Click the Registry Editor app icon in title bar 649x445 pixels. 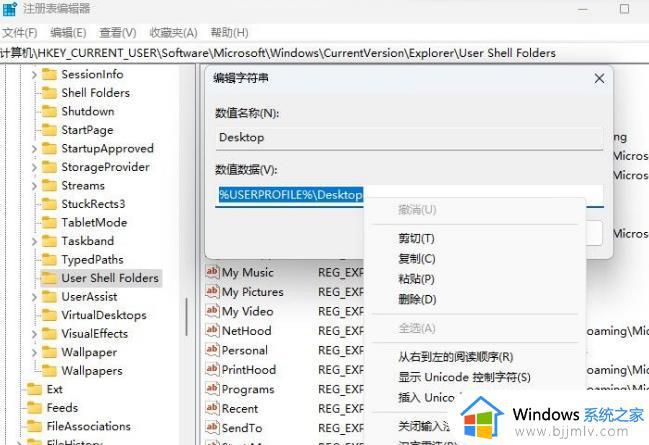pos(9,8)
